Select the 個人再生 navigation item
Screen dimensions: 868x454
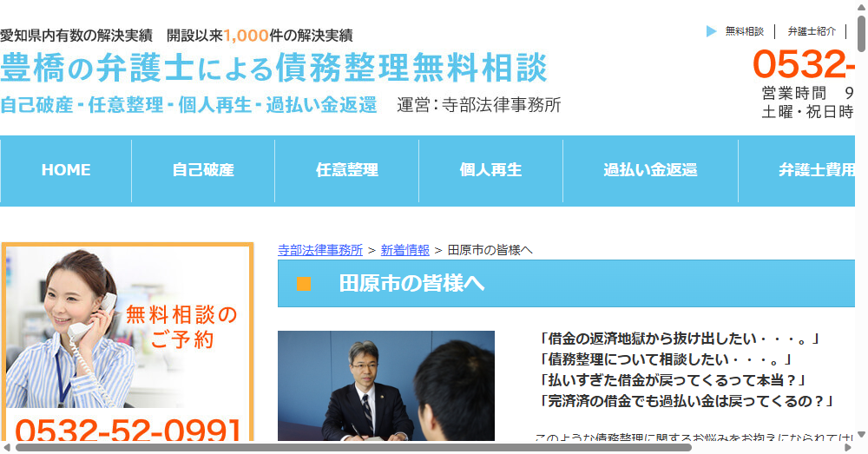pos(490,170)
